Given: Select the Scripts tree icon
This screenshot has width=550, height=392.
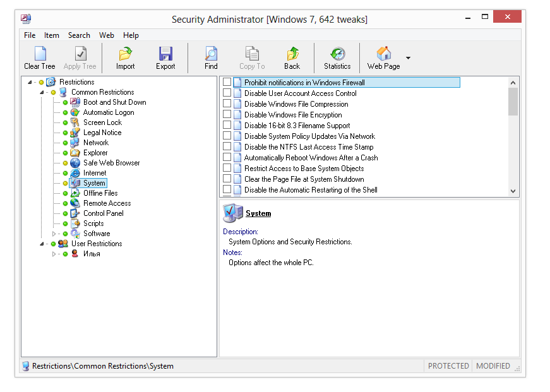Looking at the screenshot, I should [75, 223].
